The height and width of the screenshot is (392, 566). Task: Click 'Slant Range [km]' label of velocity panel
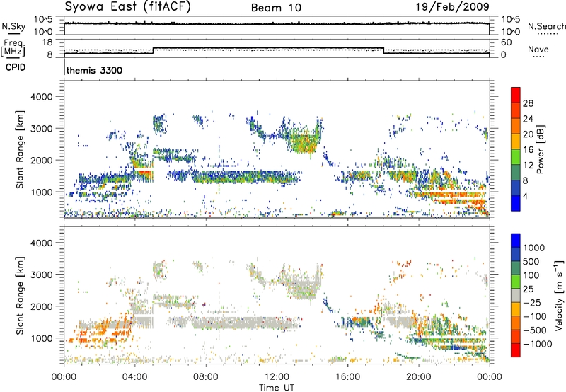[x=20, y=296]
